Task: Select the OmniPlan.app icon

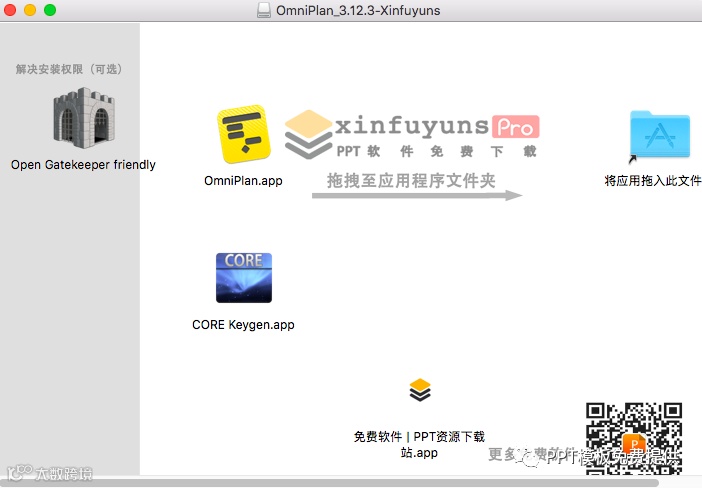Action: point(244,135)
